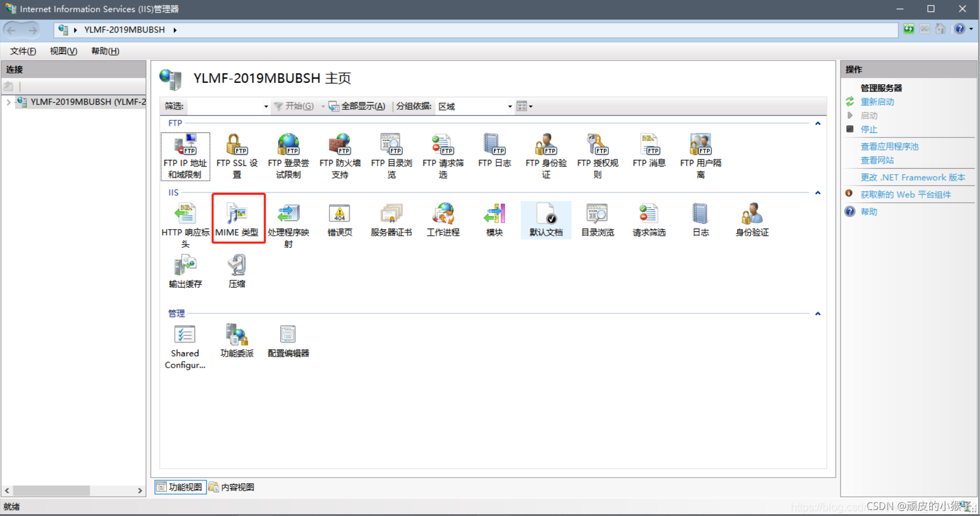
Task: Click the connect-to-server icon in 连接 pane
Action: coord(9,87)
